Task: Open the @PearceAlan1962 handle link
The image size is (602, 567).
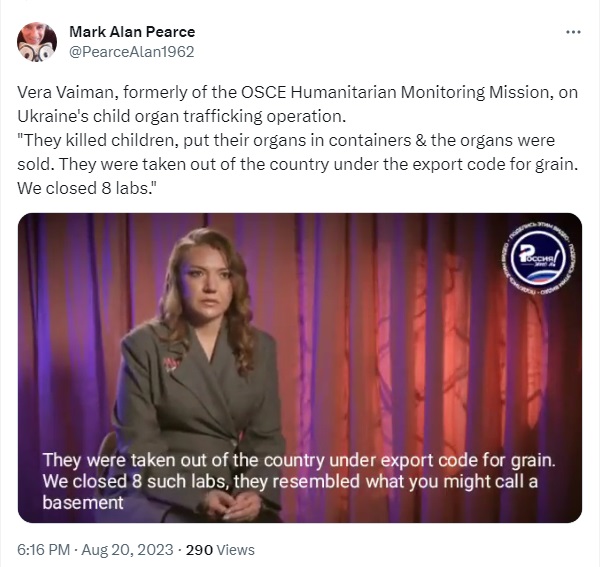Action: [132, 52]
